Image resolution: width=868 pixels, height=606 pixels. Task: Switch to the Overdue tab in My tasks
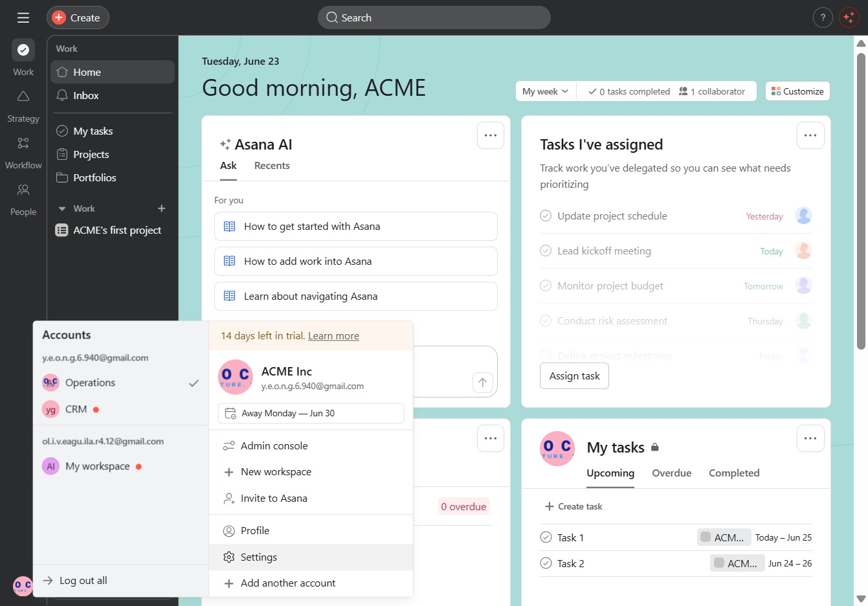coord(671,473)
